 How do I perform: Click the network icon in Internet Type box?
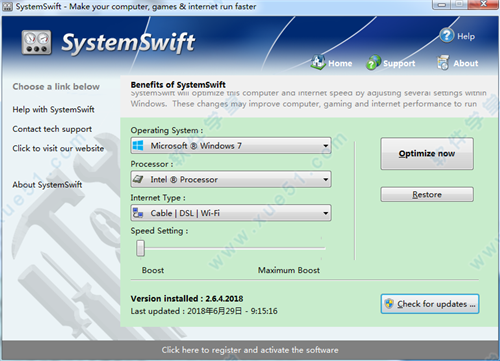(138, 213)
